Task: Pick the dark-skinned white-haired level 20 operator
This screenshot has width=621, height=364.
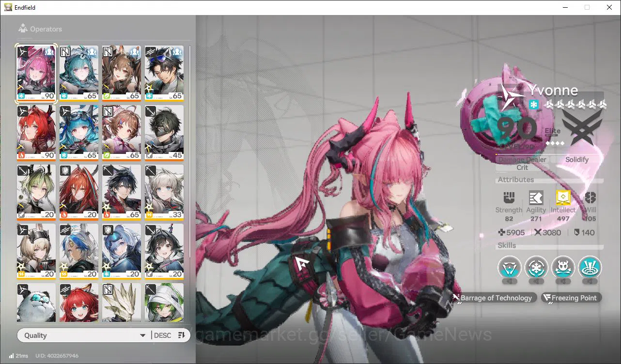Action: pyautogui.click(x=79, y=252)
